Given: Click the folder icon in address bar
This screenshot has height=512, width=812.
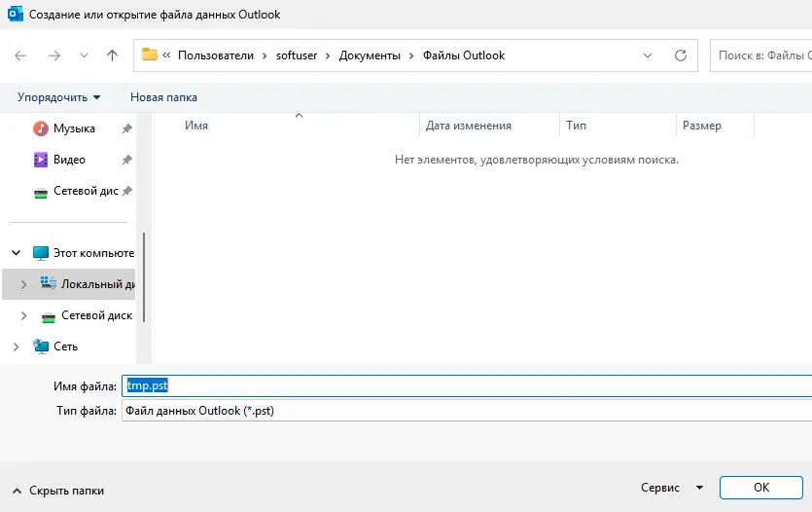Looking at the screenshot, I should pyautogui.click(x=150, y=55).
